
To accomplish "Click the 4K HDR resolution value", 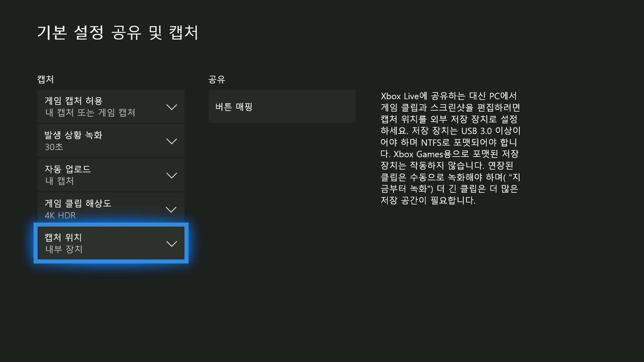I will [60, 215].
